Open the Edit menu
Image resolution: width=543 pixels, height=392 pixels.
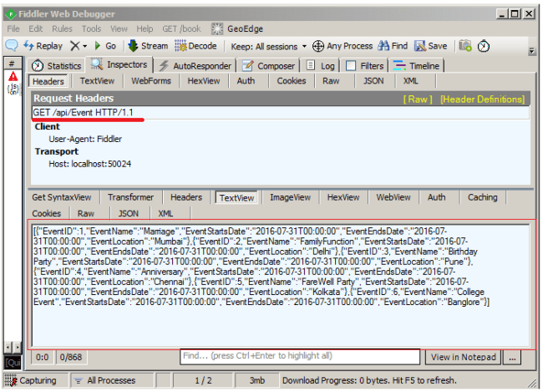[x=35, y=28]
